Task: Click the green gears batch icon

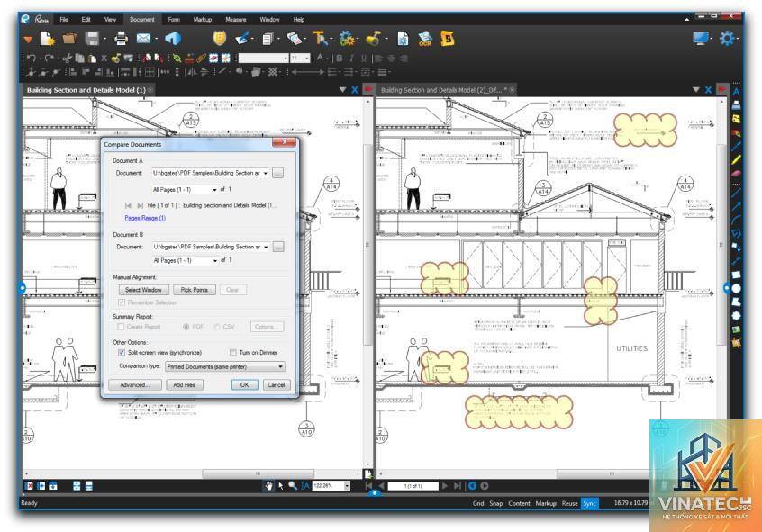Action: point(347,39)
